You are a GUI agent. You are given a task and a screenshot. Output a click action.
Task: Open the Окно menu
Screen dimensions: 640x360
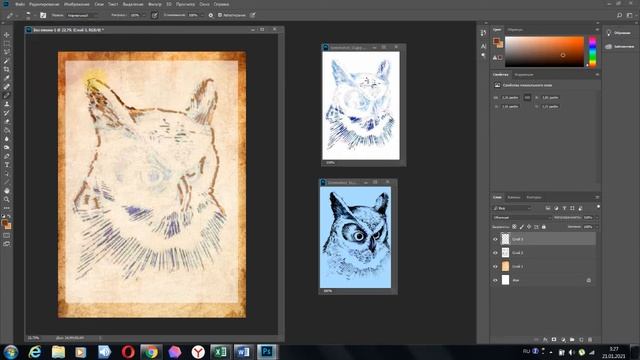204,4
